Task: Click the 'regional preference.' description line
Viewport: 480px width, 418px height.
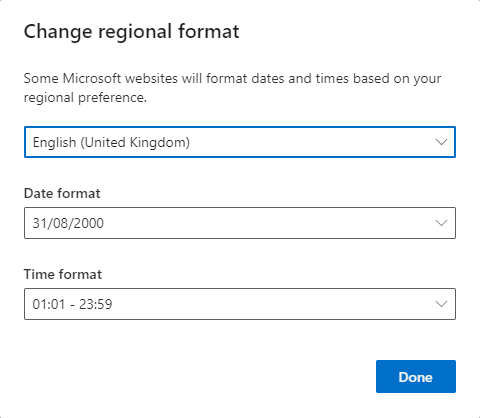Action: point(85,98)
